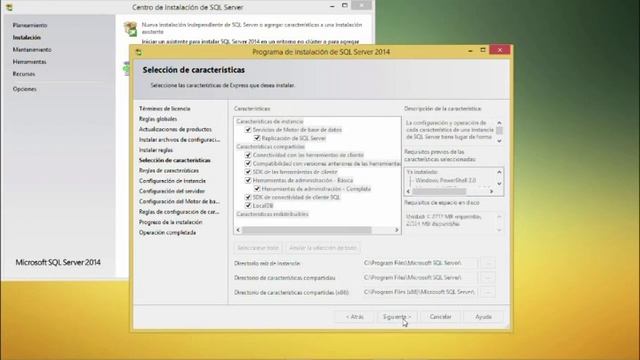
Task: Click Características compartidas group header
Action: coord(270,147)
